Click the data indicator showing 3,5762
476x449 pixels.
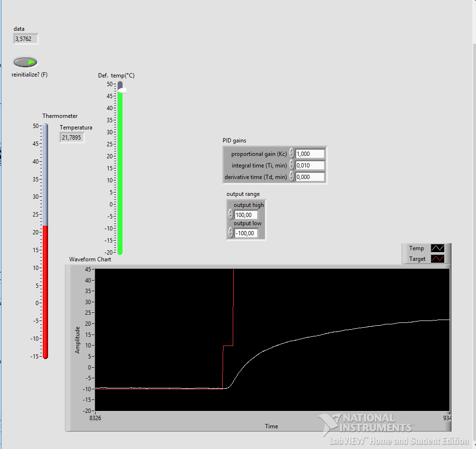click(25, 38)
